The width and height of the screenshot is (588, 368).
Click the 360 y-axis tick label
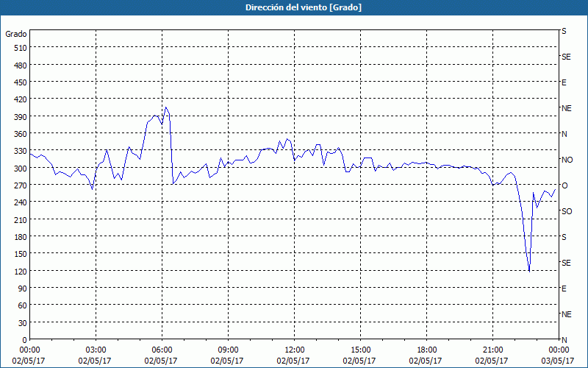point(21,134)
